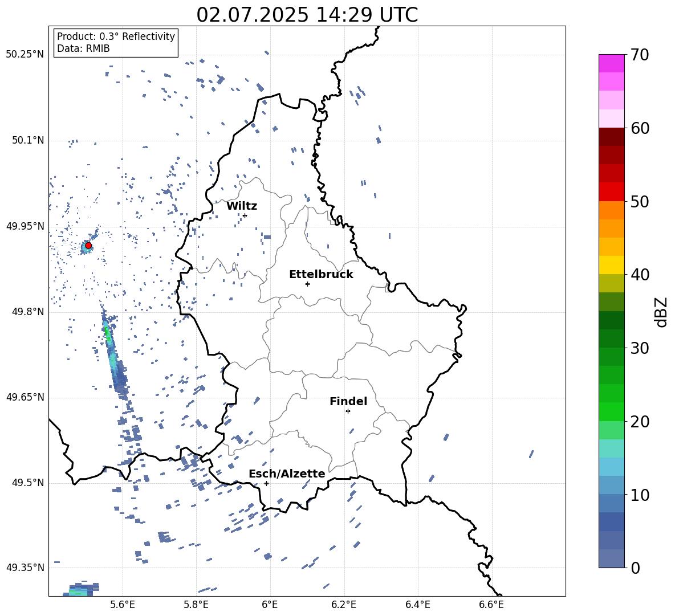The height and width of the screenshot is (616, 675).
Task: Click the 49.5°N latitude label
Action: pyautogui.click(x=28, y=483)
